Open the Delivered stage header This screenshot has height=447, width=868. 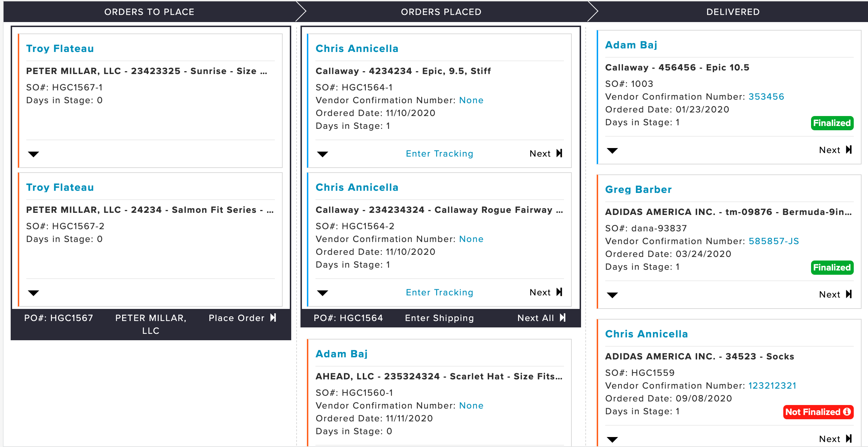pos(733,12)
